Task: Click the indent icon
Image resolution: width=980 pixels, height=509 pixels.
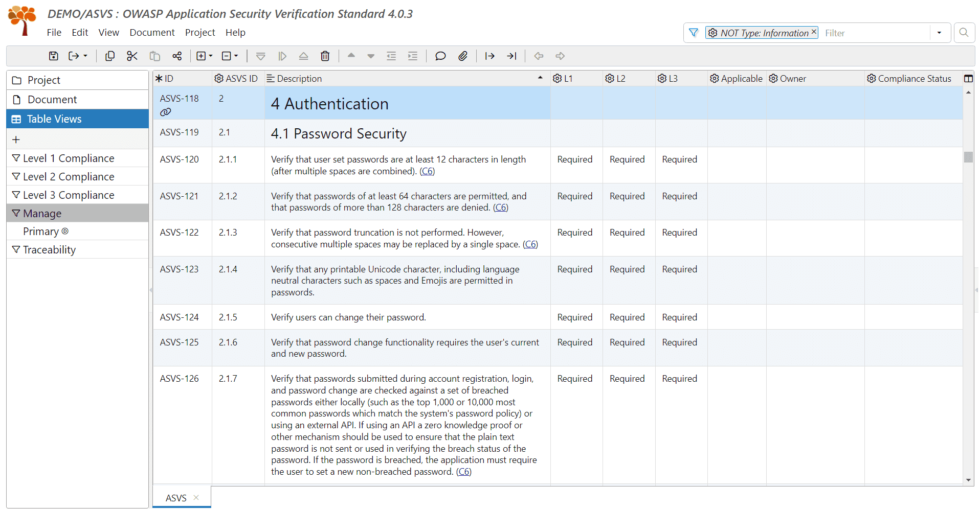Action: point(413,56)
